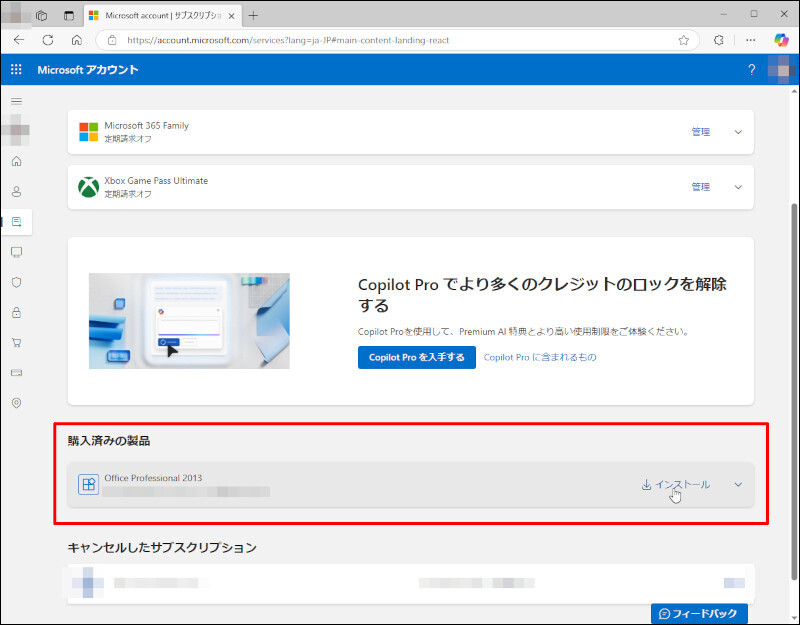This screenshot has width=800, height=625.
Task: Launch Copilot from the browser toolbar
Action: 781,40
